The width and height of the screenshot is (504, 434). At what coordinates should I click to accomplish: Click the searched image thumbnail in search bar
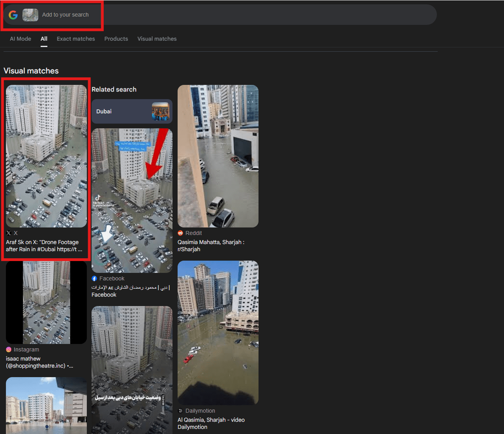pos(30,15)
